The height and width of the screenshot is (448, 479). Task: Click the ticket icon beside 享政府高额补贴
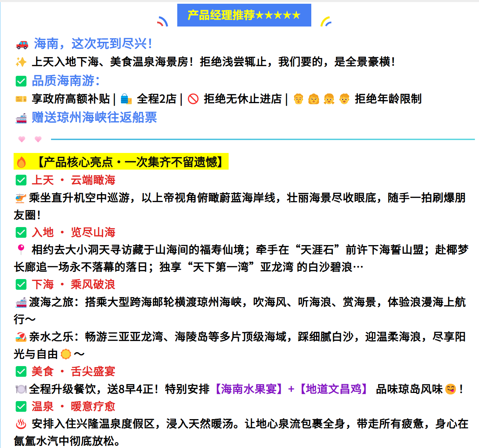tap(21, 99)
